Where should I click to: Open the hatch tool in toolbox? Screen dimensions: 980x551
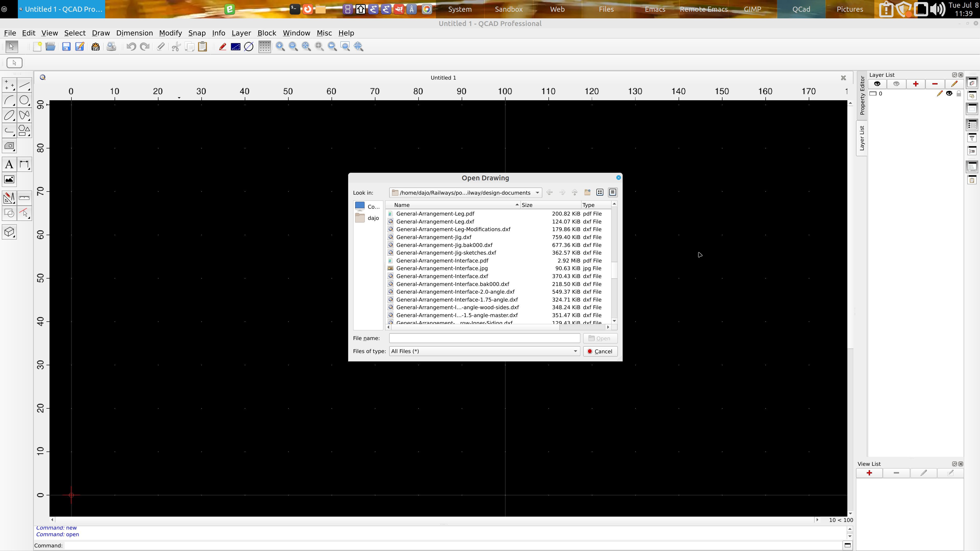tap(9, 146)
